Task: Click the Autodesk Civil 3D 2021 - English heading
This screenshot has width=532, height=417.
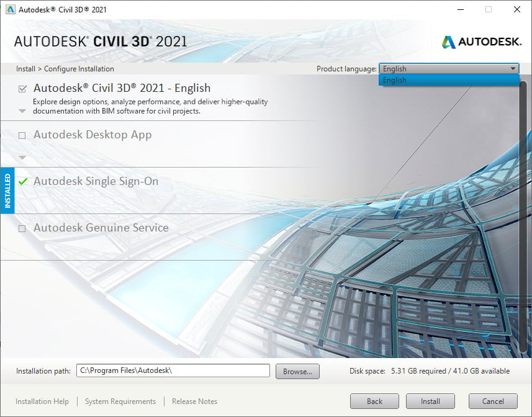Action: (x=122, y=88)
